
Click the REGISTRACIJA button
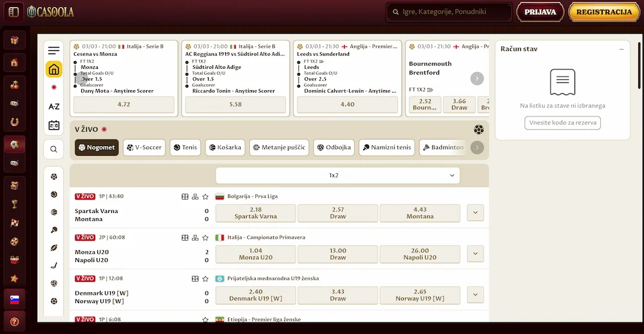[x=604, y=12]
